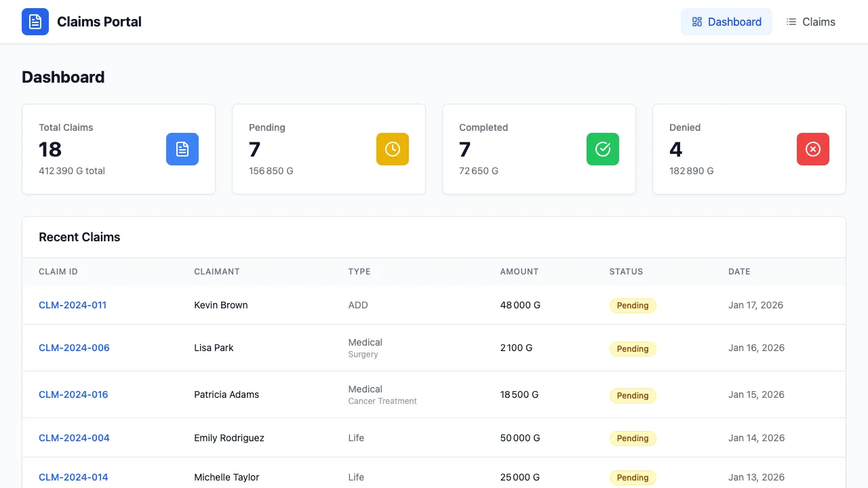Click the STATUS column header
Image resolution: width=868 pixels, height=488 pixels.
pos(625,271)
